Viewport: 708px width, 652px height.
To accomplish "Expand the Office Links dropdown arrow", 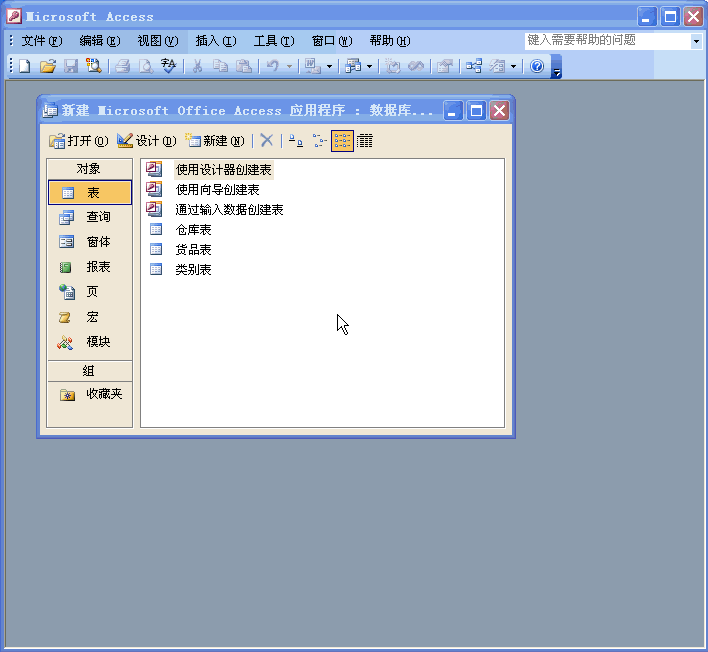I will 329,67.
